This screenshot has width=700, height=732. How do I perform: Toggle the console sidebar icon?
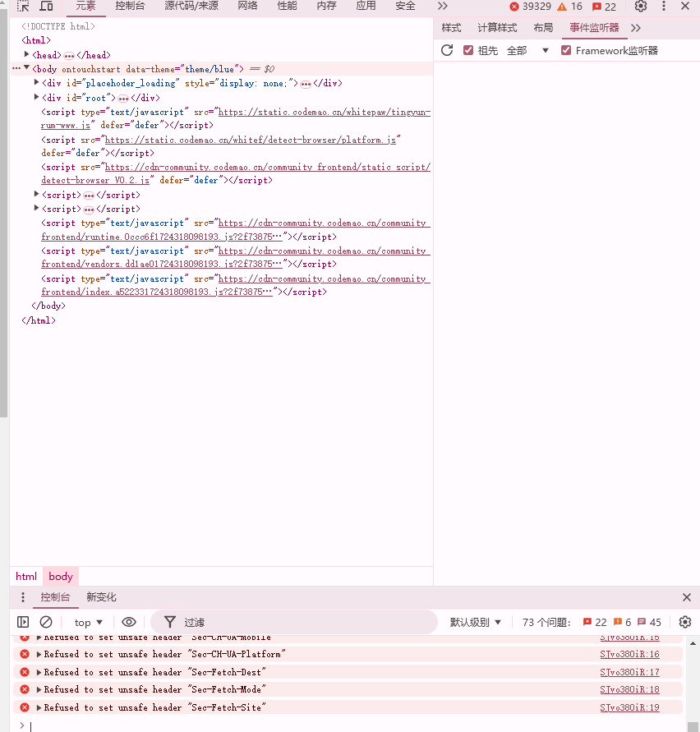point(23,622)
